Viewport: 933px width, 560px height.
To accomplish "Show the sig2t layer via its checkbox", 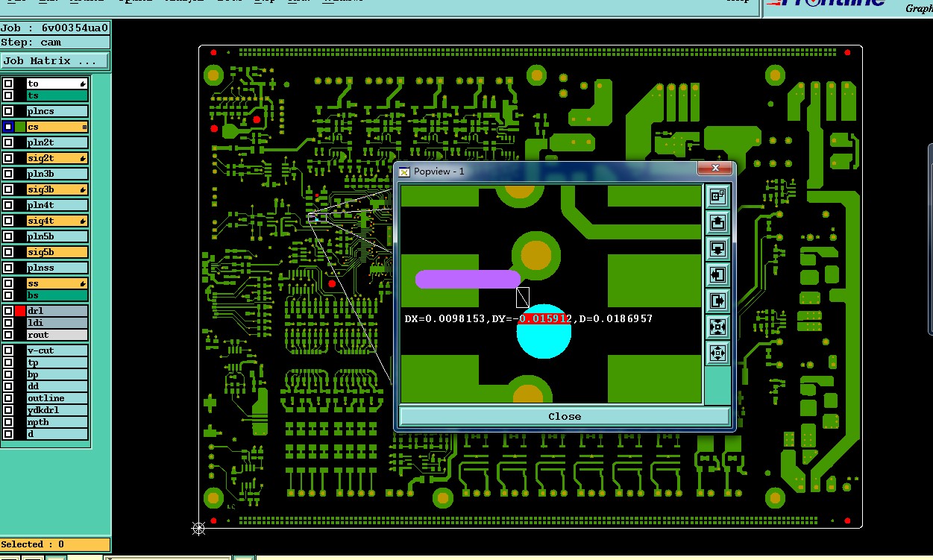I will 8,159.
